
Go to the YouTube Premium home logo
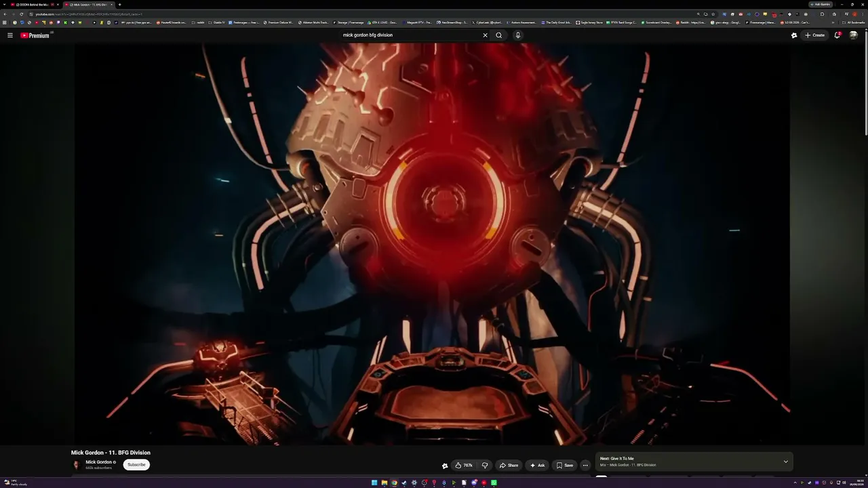35,35
